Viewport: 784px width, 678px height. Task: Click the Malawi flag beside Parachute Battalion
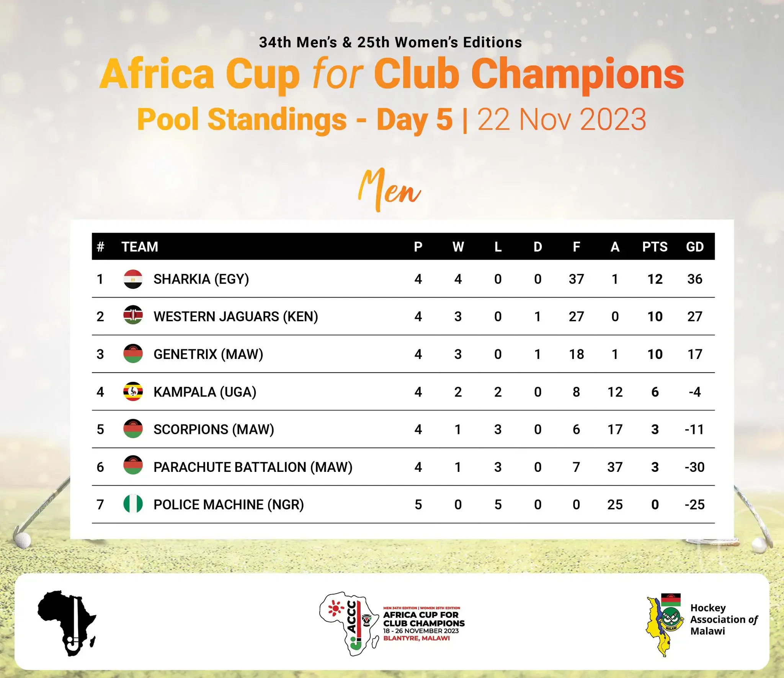(x=133, y=467)
